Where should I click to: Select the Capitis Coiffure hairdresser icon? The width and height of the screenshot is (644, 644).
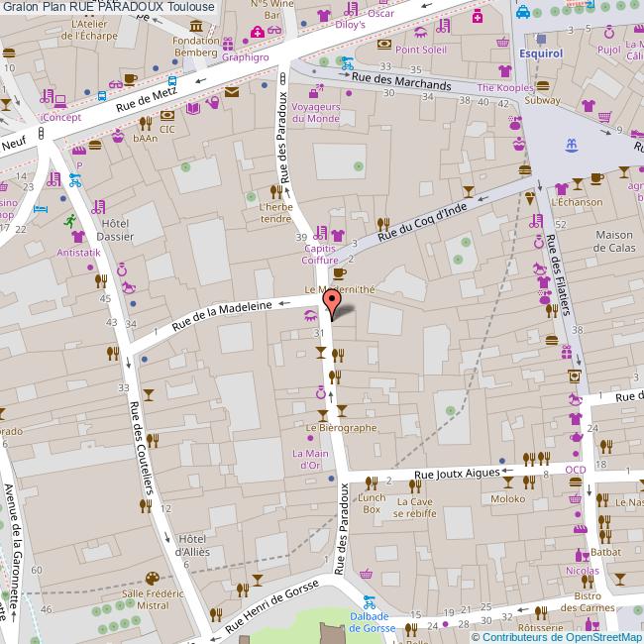pos(319,234)
